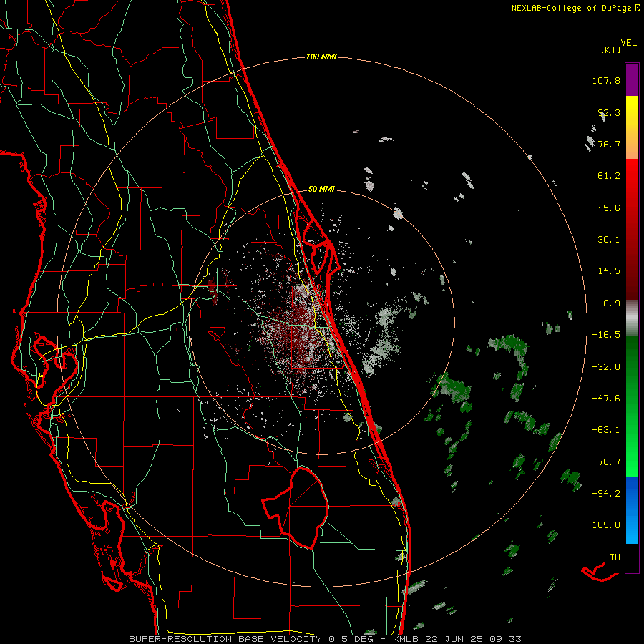This screenshot has height=644, width=644.
Task: Select the 76.7 legend value
Action: (609, 144)
